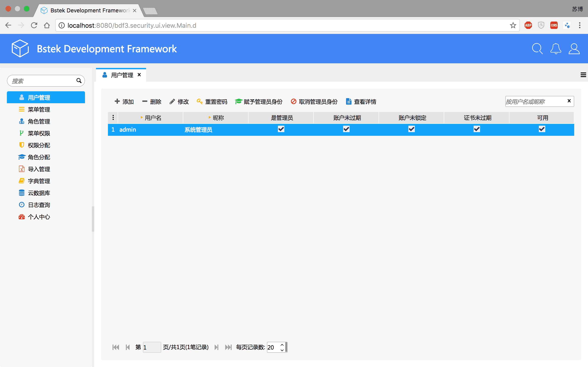Screen dimensions: 588x367
Task: Click 赋予管理员身份 graduation cap button
Action: pyautogui.click(x=259, y=102)
